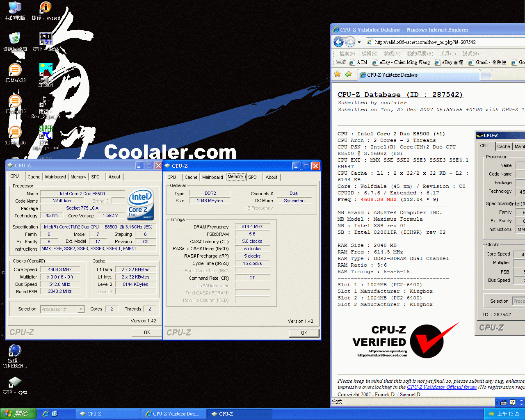
Task: Select the 3DMark05 desktop icon
Action: pos(15,105)
